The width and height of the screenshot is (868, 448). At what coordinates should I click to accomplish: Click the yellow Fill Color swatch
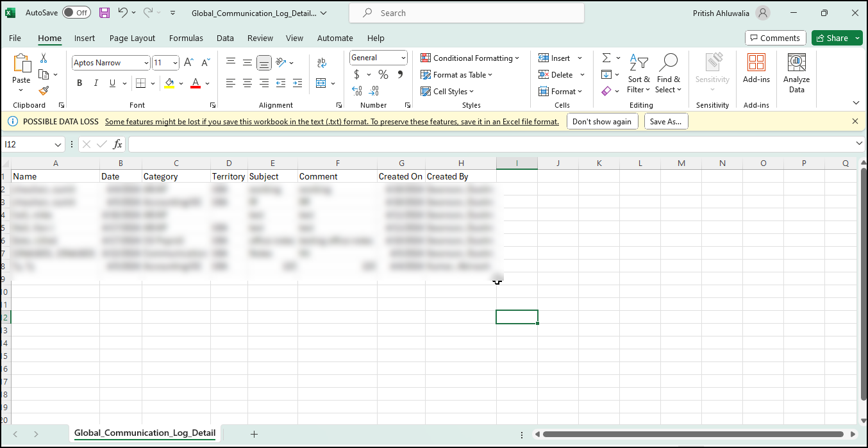(x=169, y=83)
